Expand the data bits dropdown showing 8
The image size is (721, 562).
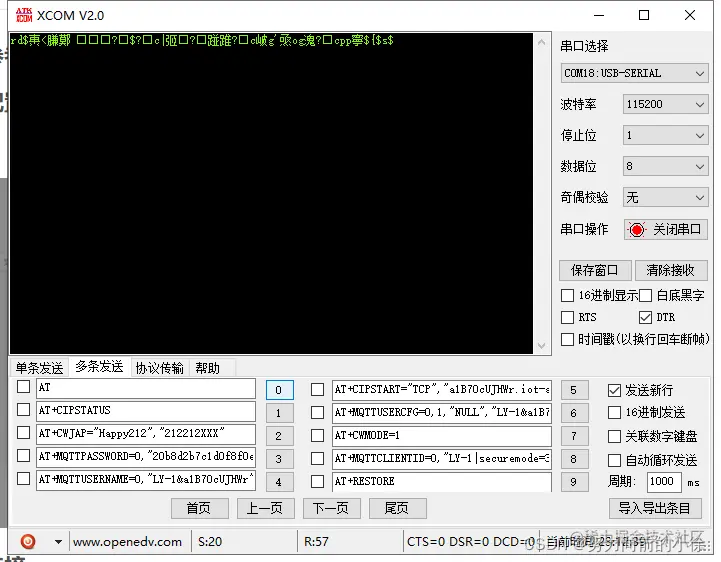[665, 166]
